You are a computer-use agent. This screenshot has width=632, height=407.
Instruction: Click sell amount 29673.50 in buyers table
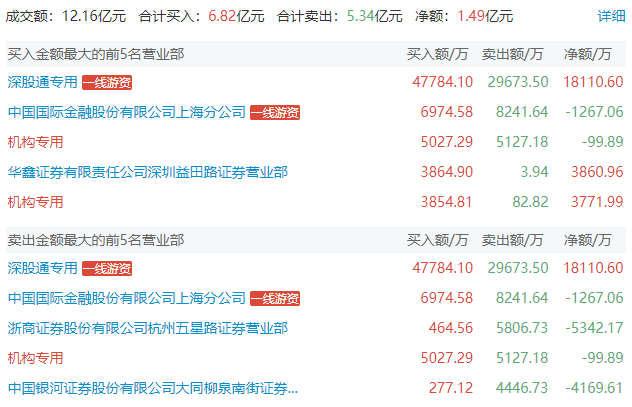click(518, 82)
